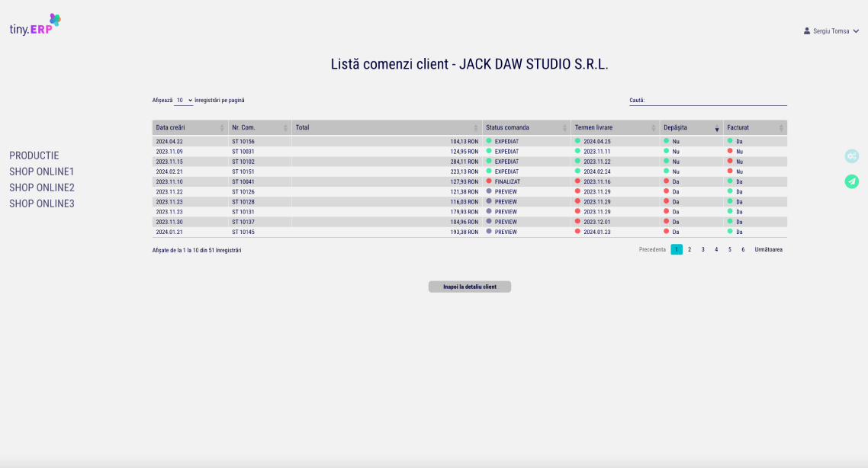Sort by Data creări column

point(190,128)
